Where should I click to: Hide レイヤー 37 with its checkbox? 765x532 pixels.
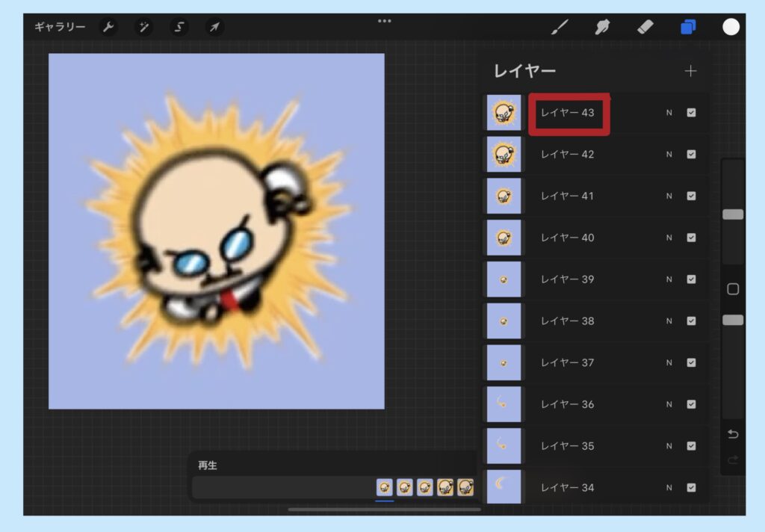point(691,362)
